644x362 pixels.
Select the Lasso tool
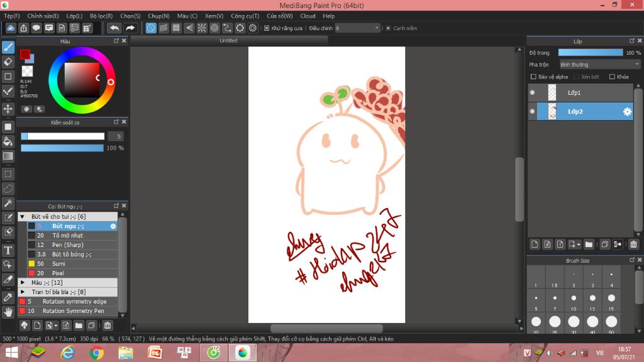pos(8,189)
